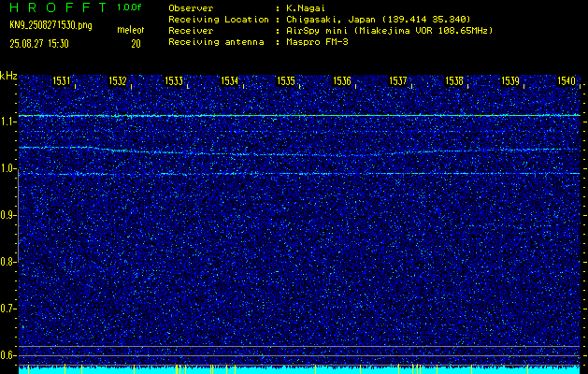588x374 pixels.
Task: Select the 0.8 frequency axis label
Action: tap(7, 262)
